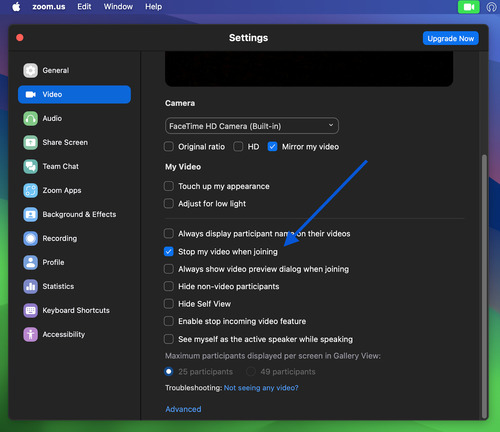Open Team Chat settings
Screen dimensions: 500x432
point(74,166)
